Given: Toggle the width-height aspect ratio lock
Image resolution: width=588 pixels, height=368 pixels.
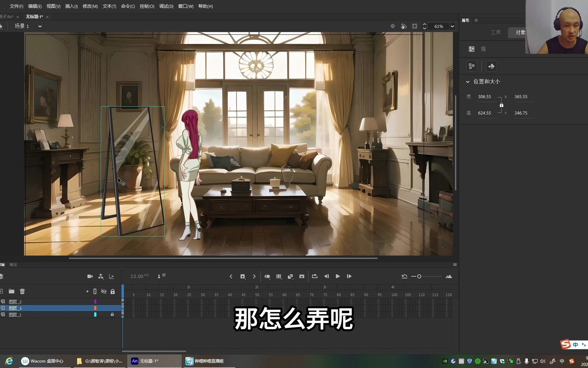Looking at the screenshot, I should pyautogui.click(x=501, y=105).
